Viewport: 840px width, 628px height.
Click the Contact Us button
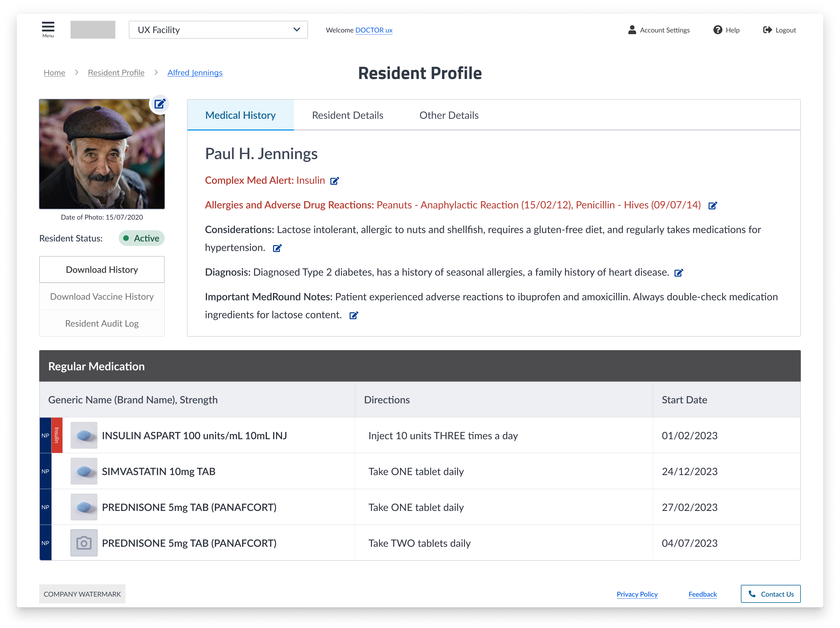(771, 594)
